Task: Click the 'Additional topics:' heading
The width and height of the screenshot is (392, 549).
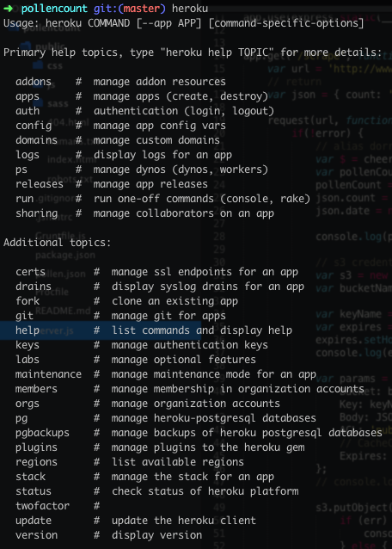Action: [57, 243]
